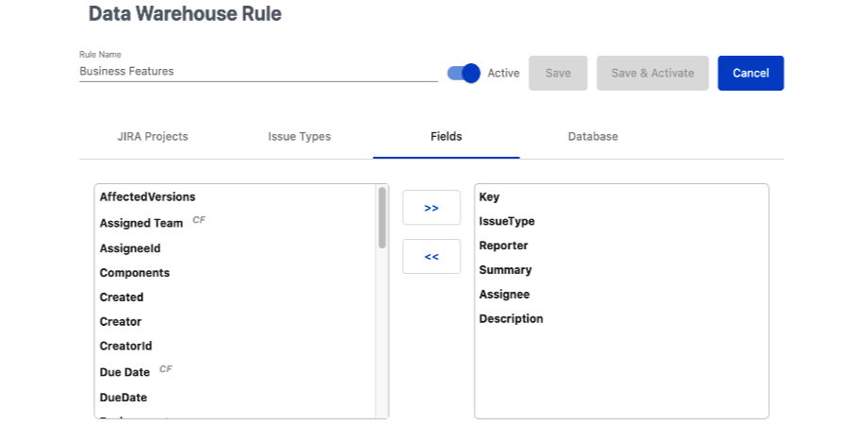Switch to the Issue Types tab
868x425 pixels.
pos(299,137)
